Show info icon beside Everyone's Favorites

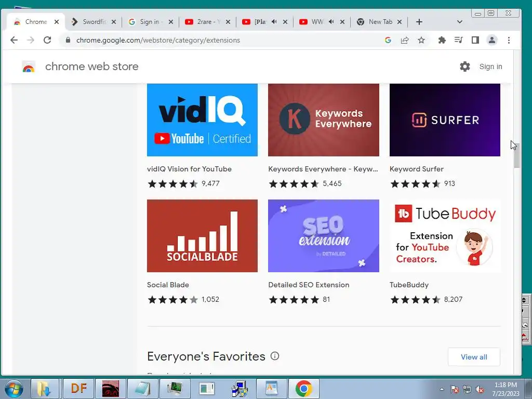(275, 356)
